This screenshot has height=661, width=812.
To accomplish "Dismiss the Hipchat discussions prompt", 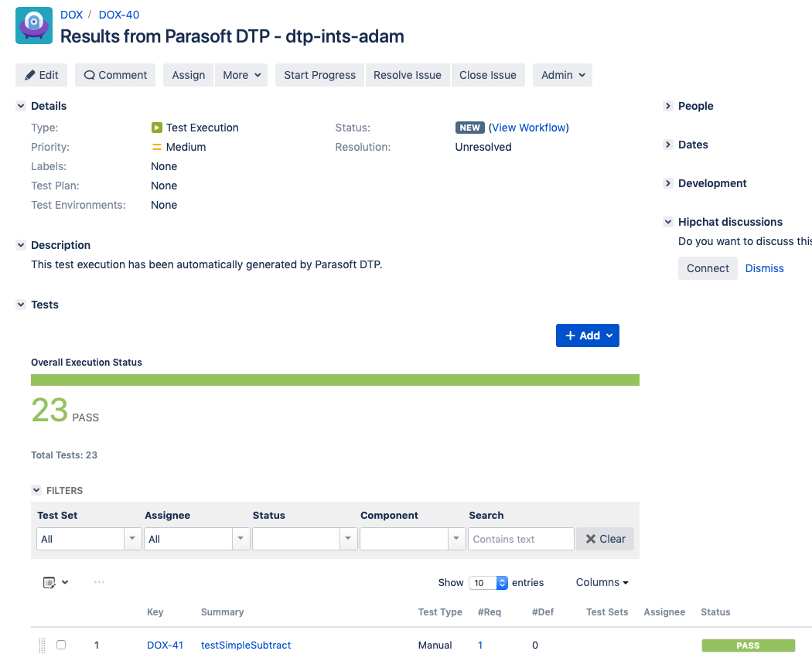I will pos(764,268).
